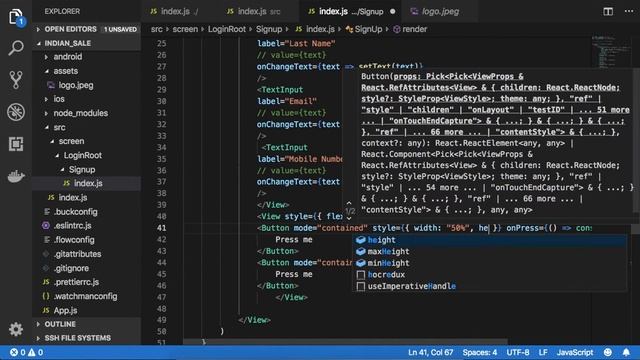
Task: Open the .eslintrc.js file
Action: click(87, 226)
